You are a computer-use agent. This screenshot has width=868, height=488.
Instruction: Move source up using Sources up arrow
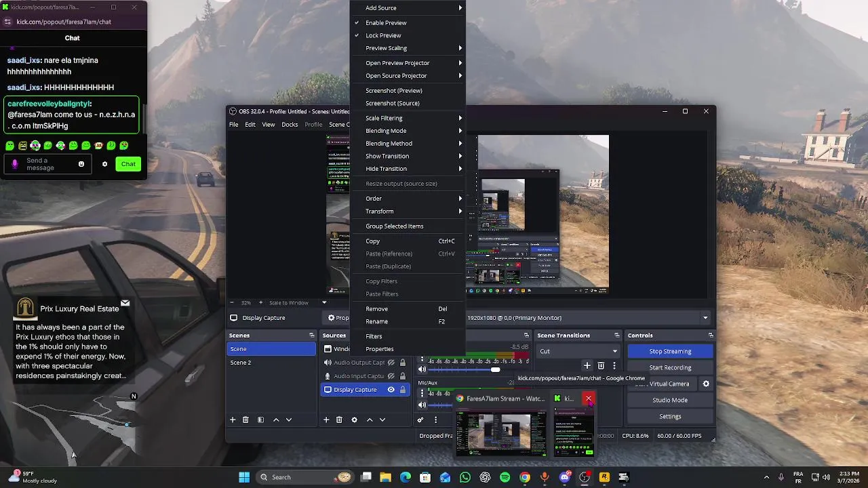click(370, 420)
